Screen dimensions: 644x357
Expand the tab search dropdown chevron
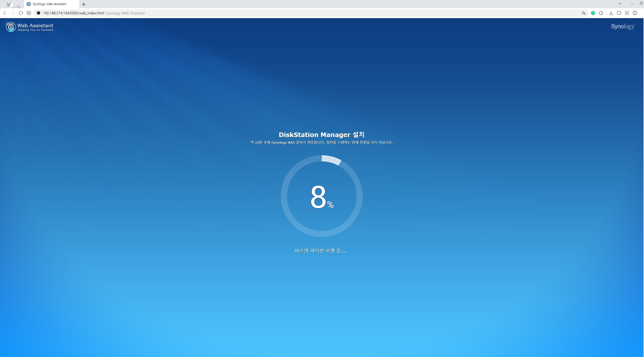tap(620, 4)
